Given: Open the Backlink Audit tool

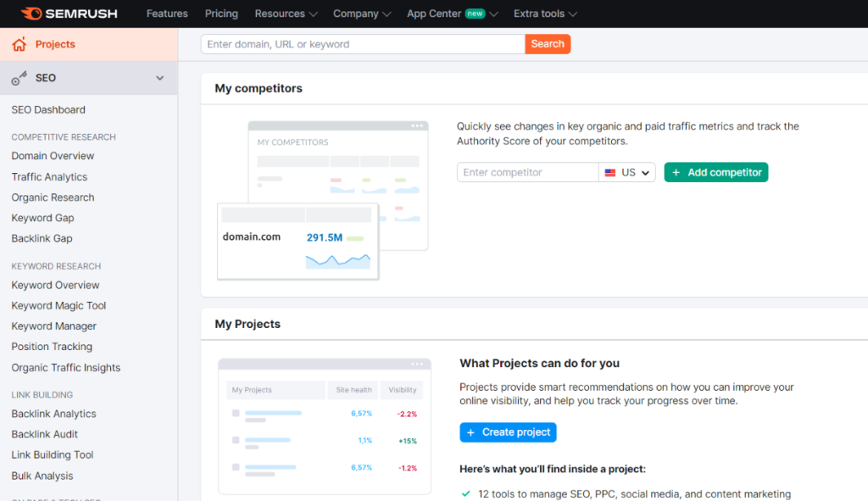Looking at the screenshot, I should pos(50,434).
